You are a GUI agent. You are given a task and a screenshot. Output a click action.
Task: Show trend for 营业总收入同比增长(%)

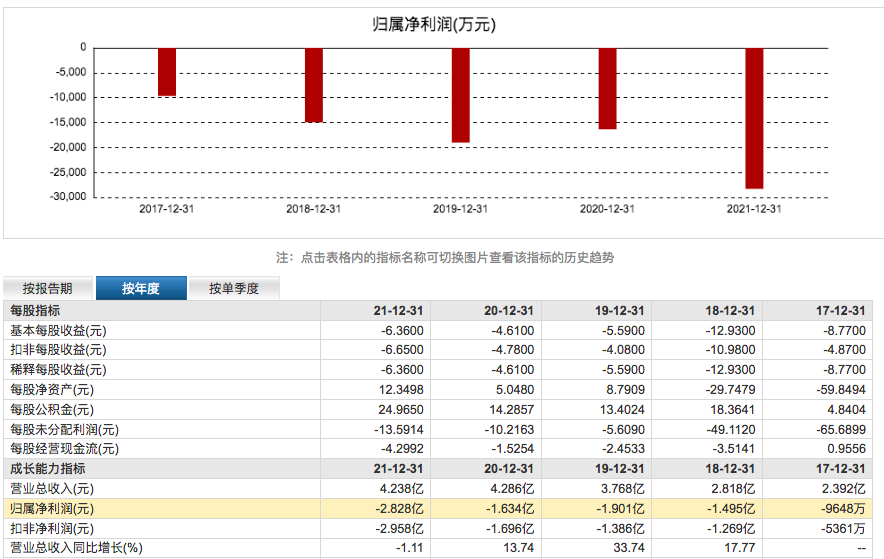pos(76,548)
